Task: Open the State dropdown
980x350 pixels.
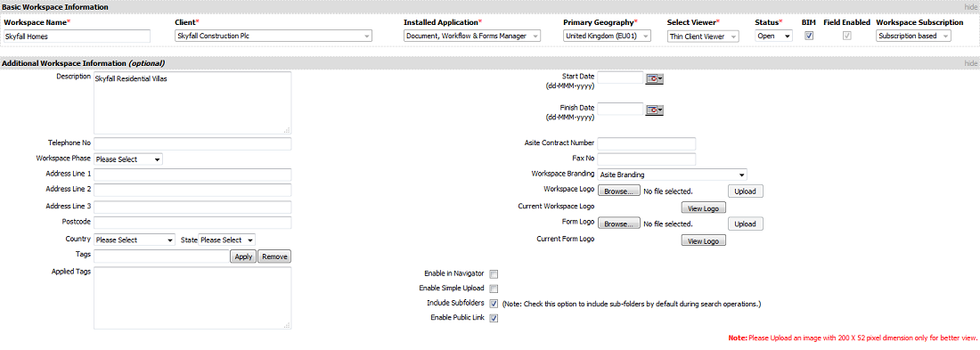Action: coord(227,240)
